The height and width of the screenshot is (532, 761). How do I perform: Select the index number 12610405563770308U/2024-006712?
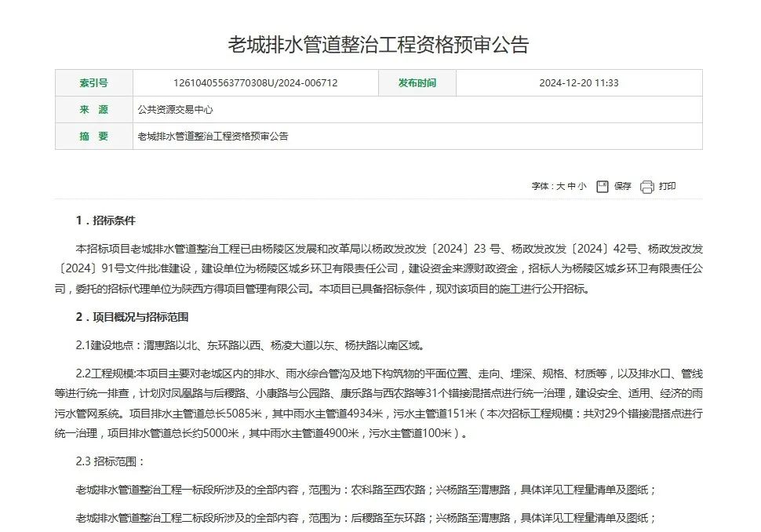click(255, 83)
